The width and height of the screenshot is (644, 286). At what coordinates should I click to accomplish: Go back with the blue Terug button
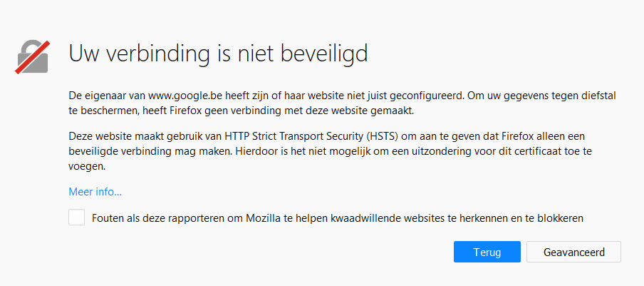tap(487, 252)
